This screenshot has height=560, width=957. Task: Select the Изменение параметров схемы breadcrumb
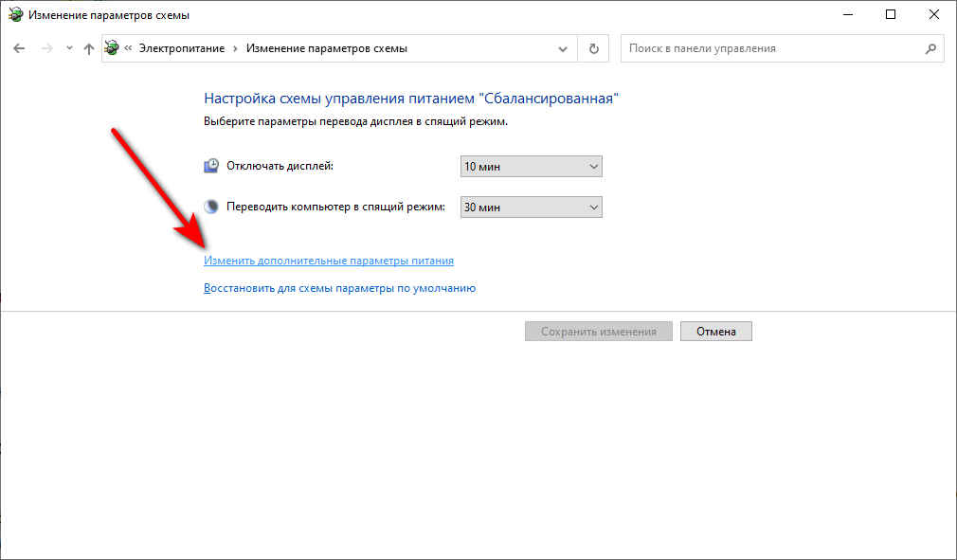click(326, 48)
